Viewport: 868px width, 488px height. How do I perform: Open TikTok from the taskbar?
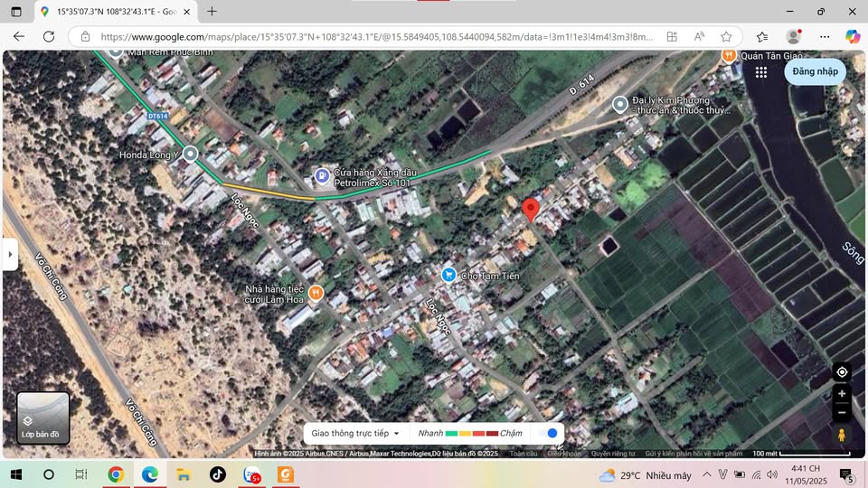218,474
